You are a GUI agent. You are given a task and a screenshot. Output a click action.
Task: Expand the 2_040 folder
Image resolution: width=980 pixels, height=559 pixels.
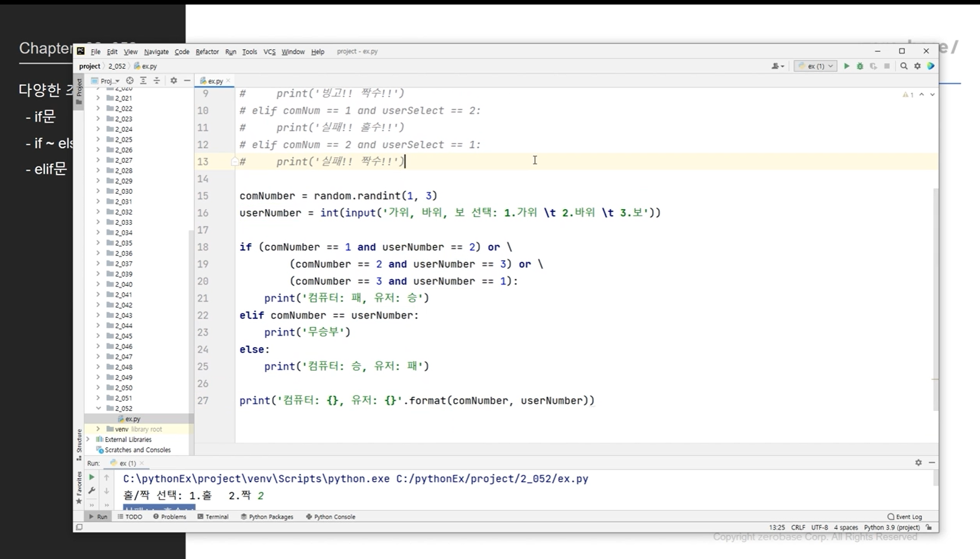point(98,284)
